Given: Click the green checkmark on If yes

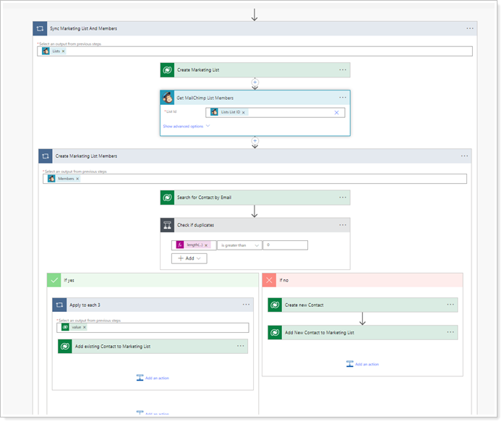Looking at the screenshot, I should (54, 279).
